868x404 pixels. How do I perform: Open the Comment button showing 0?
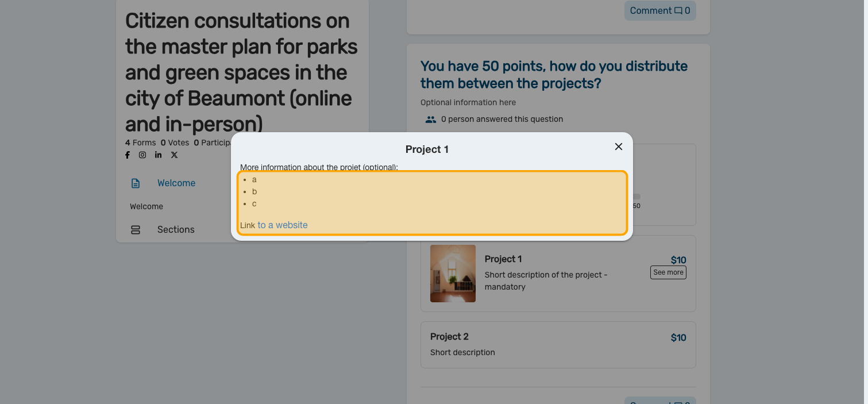(x=659, y=11)
